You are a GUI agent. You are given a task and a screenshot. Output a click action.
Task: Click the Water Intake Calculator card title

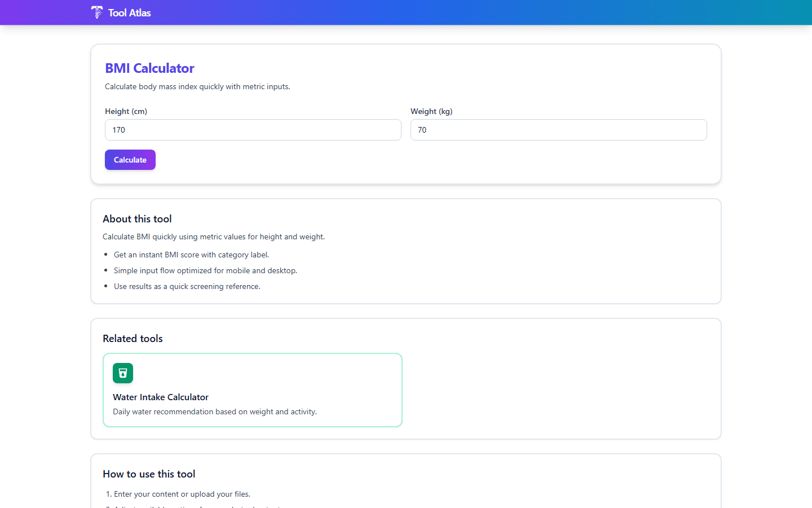tap(160, 397)
